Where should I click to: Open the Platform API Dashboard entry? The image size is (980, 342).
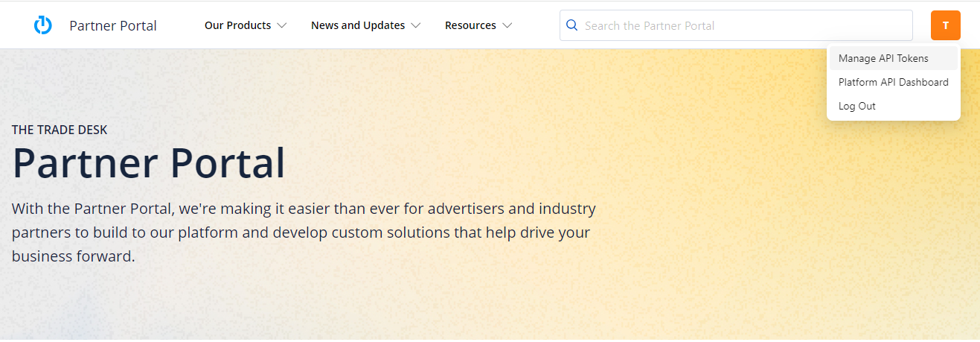point(894,82)
